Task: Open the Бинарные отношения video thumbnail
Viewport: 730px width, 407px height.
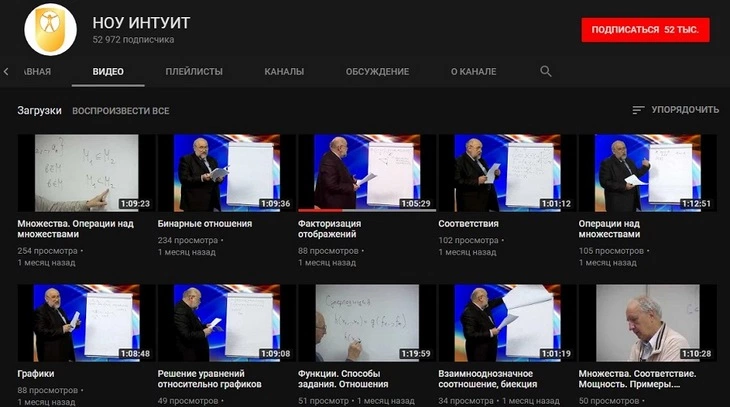Action: click(x=227, y=173)
